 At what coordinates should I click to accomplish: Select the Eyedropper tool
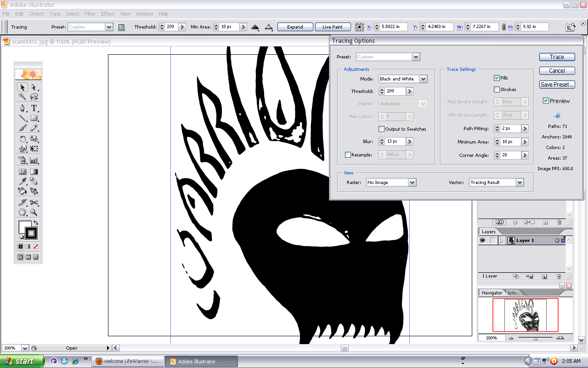click(x=22, y=181)
